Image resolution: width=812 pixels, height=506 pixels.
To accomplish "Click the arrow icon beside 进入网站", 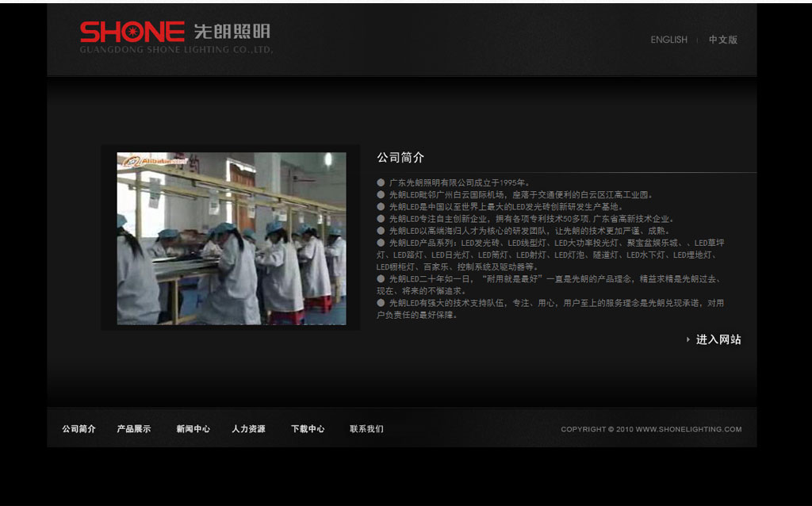I will click(x=688, y=339).
